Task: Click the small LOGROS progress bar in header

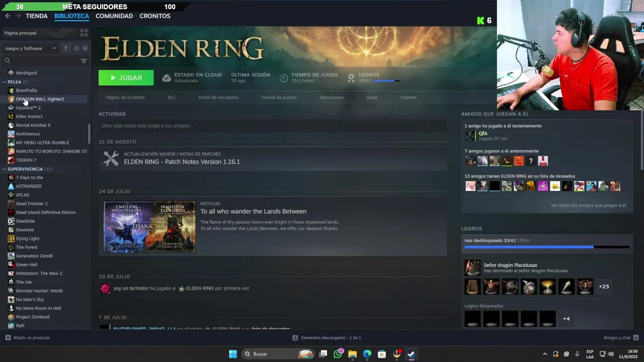Action: pos(386,80)
